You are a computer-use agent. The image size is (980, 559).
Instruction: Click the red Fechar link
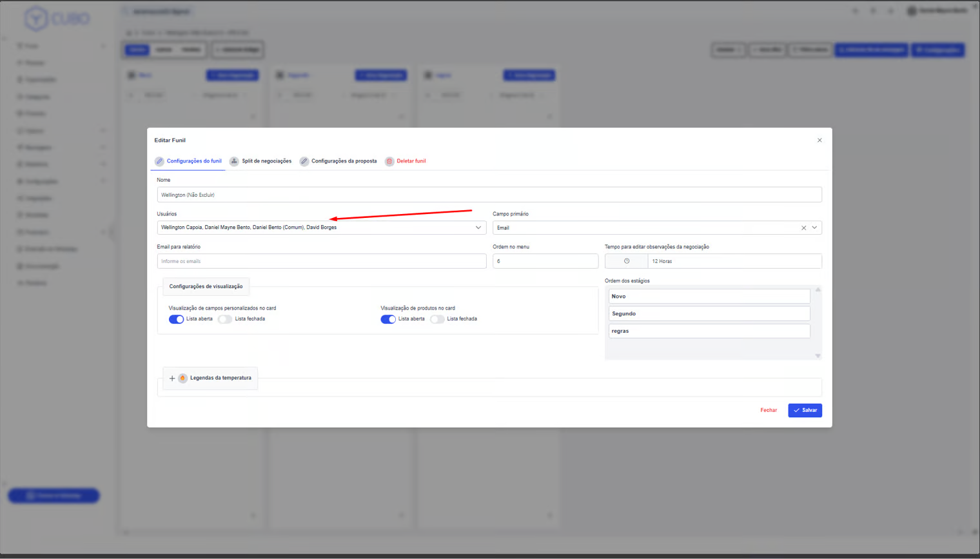pyautogui.click(x=769, y=410)
